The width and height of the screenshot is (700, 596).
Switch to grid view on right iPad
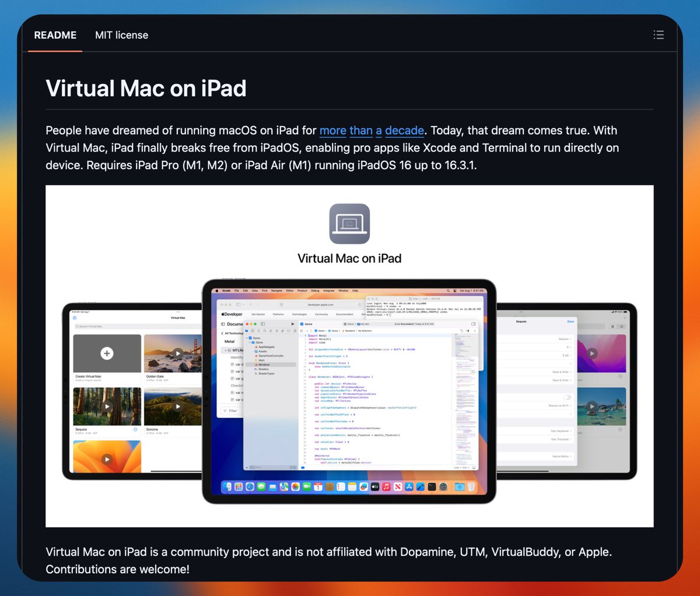tap(612, 327)
